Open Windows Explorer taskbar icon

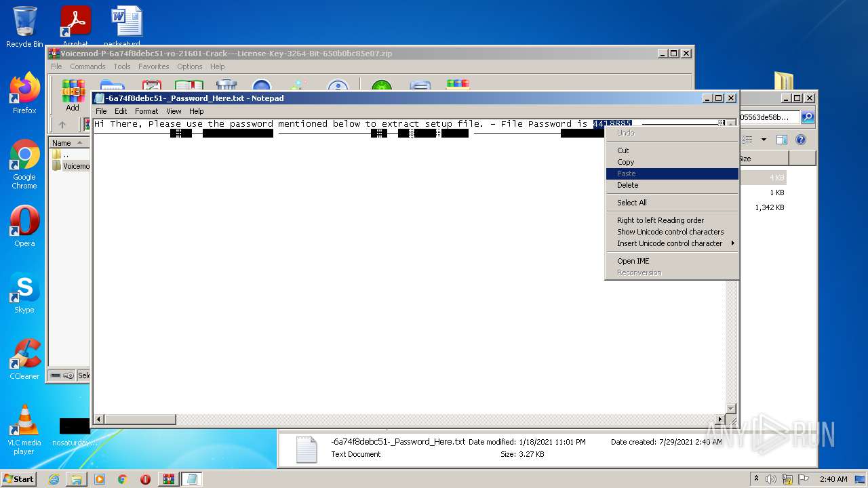pyautogui.click(x=77, y=479)
